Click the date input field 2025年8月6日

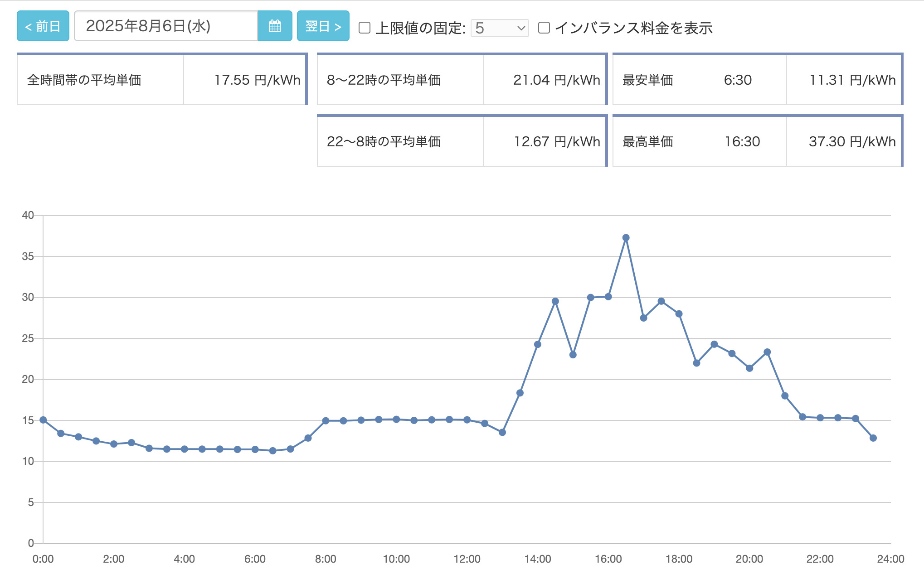[x=166, y=26]
